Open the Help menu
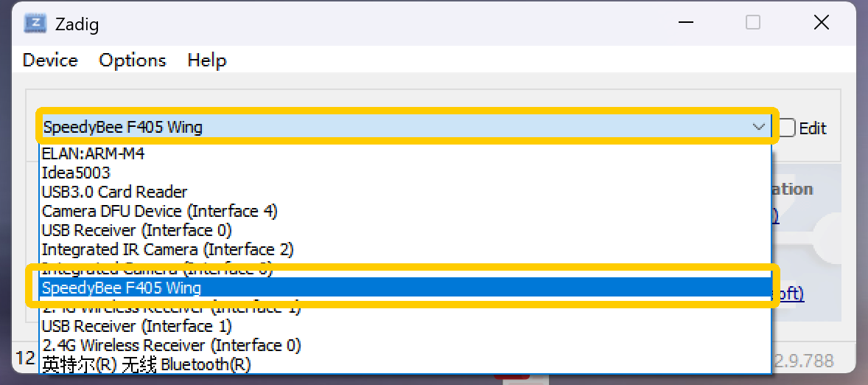This screenshot has height=385, width=868. (x=206, y=60)
